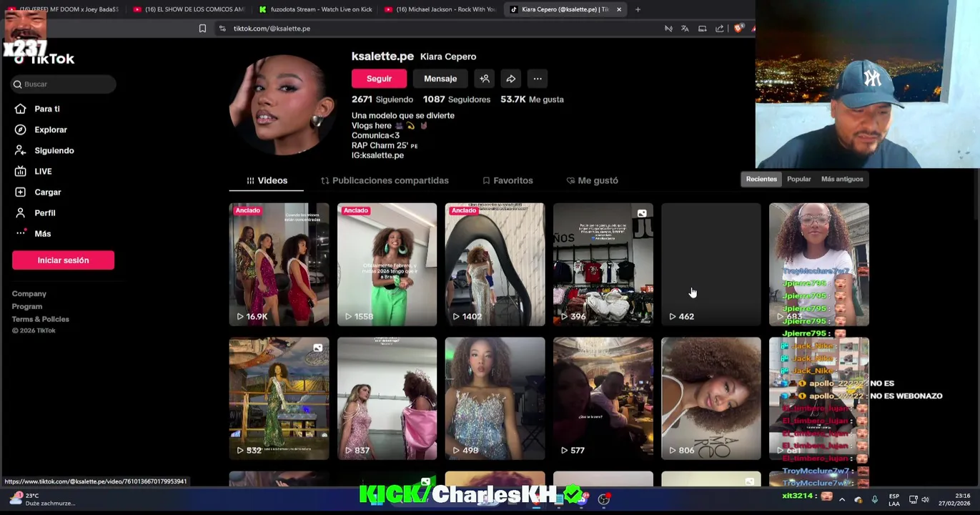Screen dimensions: 980x515
Task: Click the translate icon in address bar
Action: point(685,29)
